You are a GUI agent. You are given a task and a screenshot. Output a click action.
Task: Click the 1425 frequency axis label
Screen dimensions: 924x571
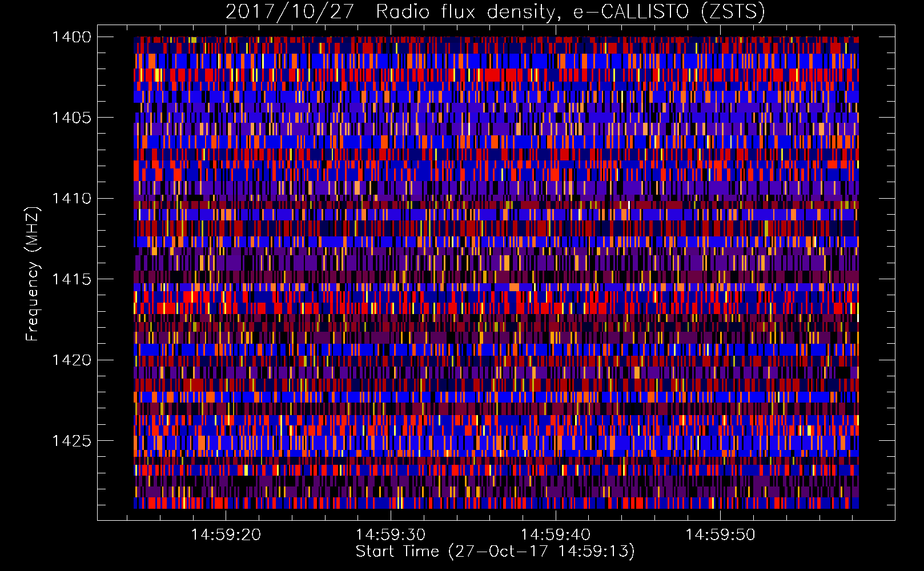click(71, 441)
